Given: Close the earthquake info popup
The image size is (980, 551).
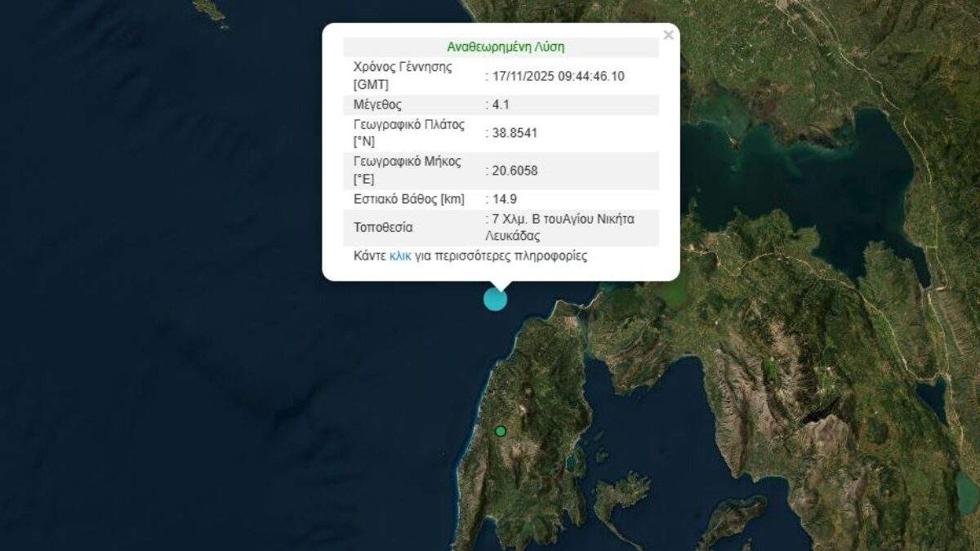Looking at the screenshot, I should pyautogui.click(x=668, y=35).
